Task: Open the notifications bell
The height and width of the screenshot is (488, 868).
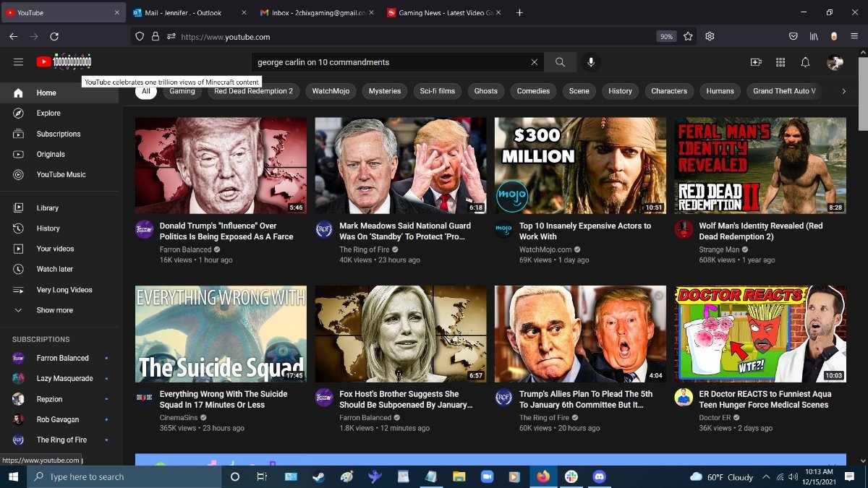Action: [805, 62]
